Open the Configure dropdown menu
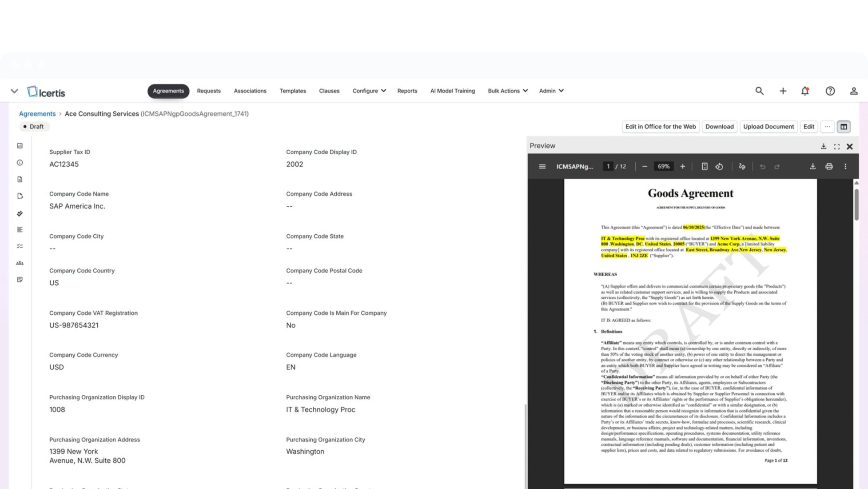The width and height of the screenshot is (868, 489). tap(369, 91)
